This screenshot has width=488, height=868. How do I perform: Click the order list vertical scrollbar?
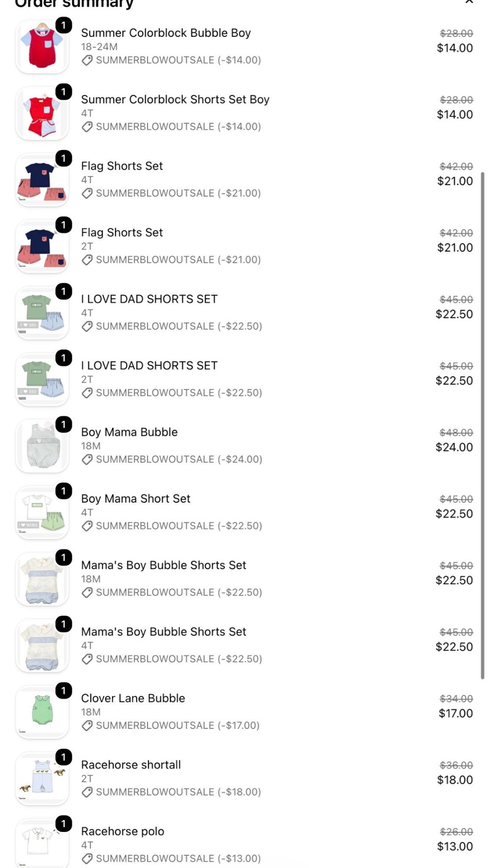[482, 426]
